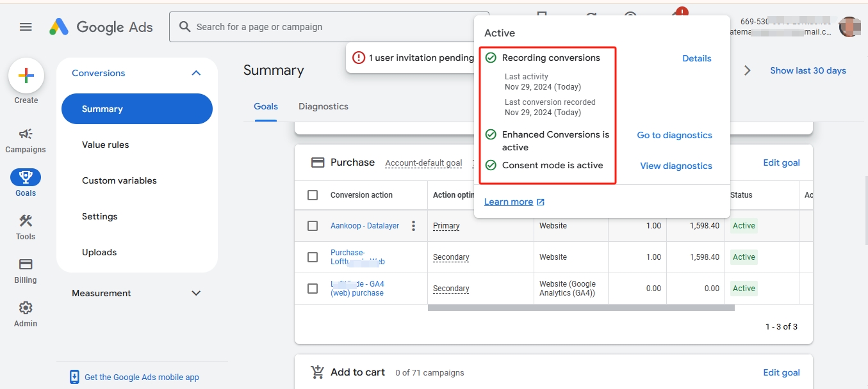Check the Aankoop - Datalayer row checkbox
The image size is (868, 389).
pyautogui.click(x=313, y=226)
